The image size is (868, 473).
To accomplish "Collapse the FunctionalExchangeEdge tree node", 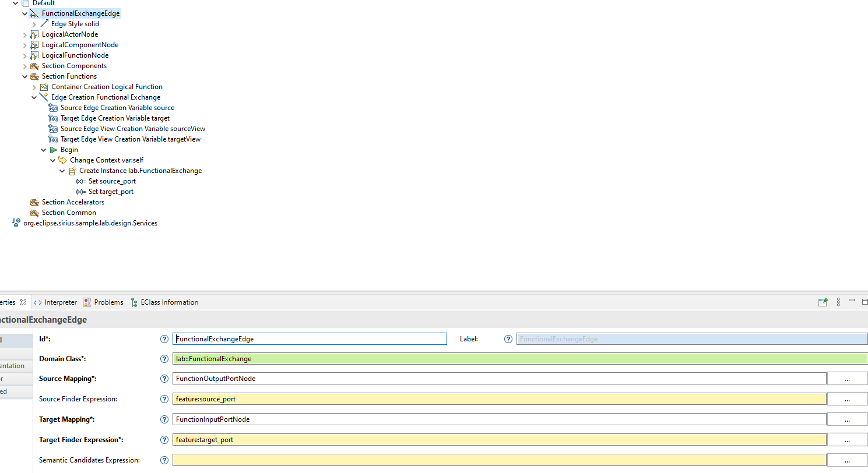I will tap(24, 13).
